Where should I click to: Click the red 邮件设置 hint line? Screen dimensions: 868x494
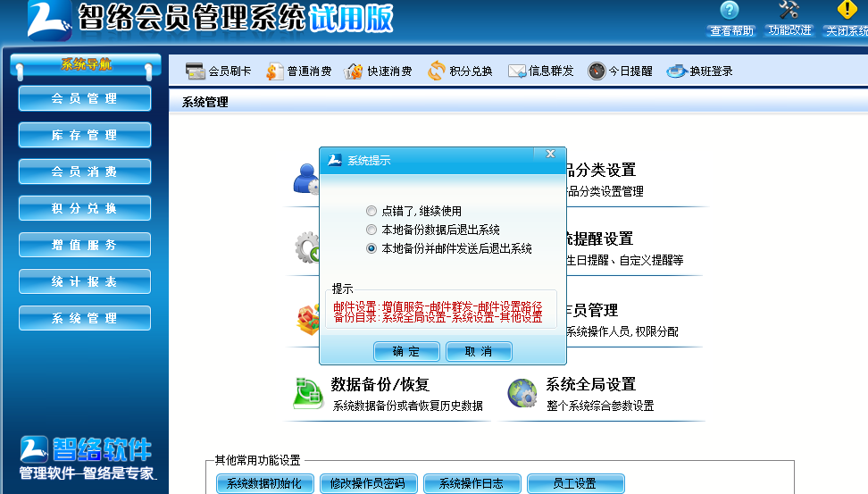tap(438, 306)
